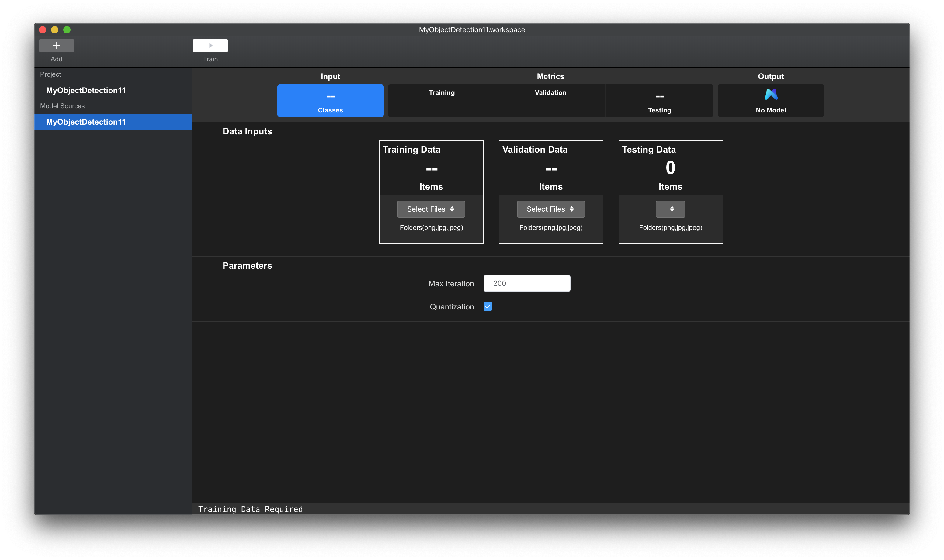Click the Train button play icon
The height and width of the screenshot is (560, 944).
point(210,45)
